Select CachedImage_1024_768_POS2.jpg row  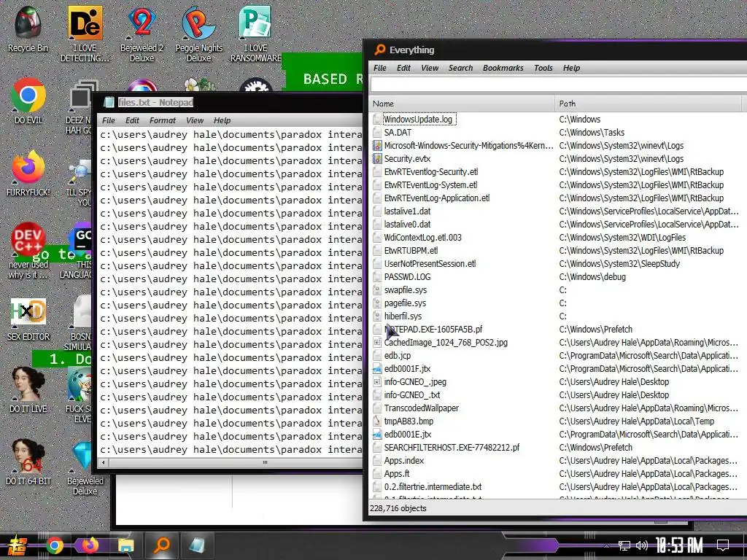pos(446,343)
